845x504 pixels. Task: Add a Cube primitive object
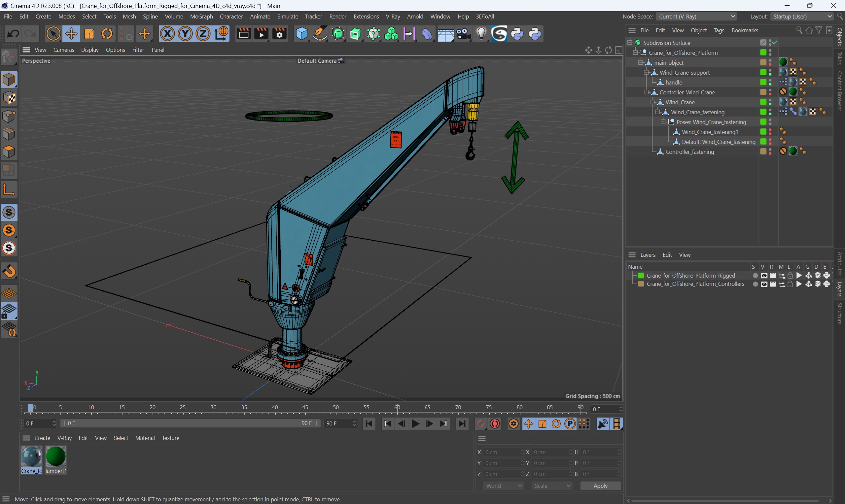301,34
